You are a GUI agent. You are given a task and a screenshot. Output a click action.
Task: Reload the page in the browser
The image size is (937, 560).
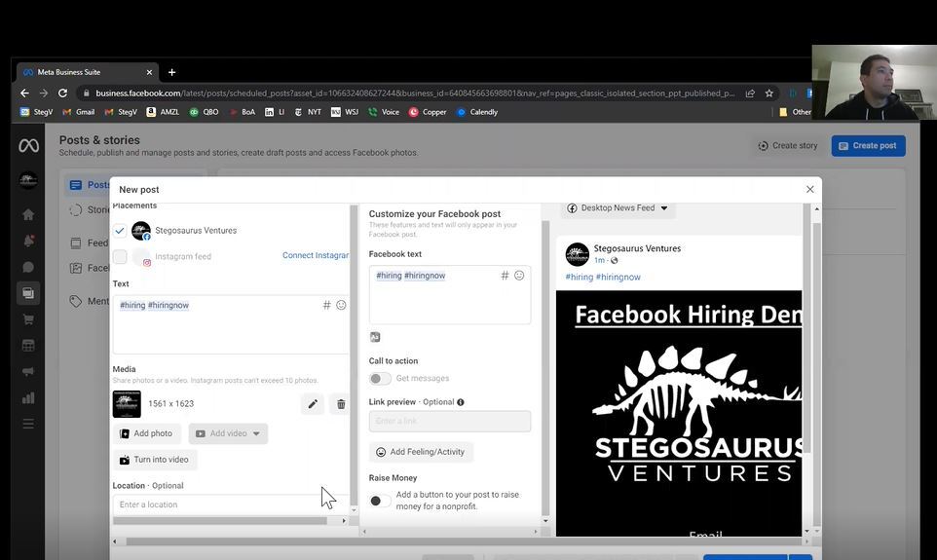pyautogui.click(x=62, y=93)
